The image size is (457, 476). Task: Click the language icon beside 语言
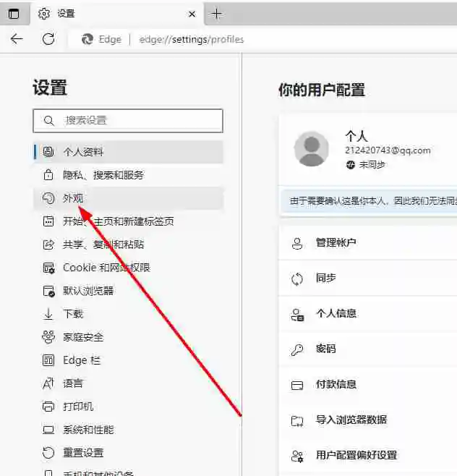pyautogui.click(x=48, y=383)
